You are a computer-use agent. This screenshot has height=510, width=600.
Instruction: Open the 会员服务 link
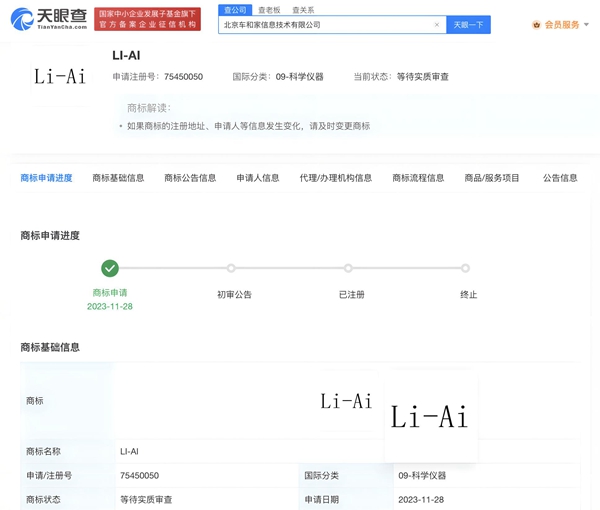pyautogui.click(x=562, y=25)
